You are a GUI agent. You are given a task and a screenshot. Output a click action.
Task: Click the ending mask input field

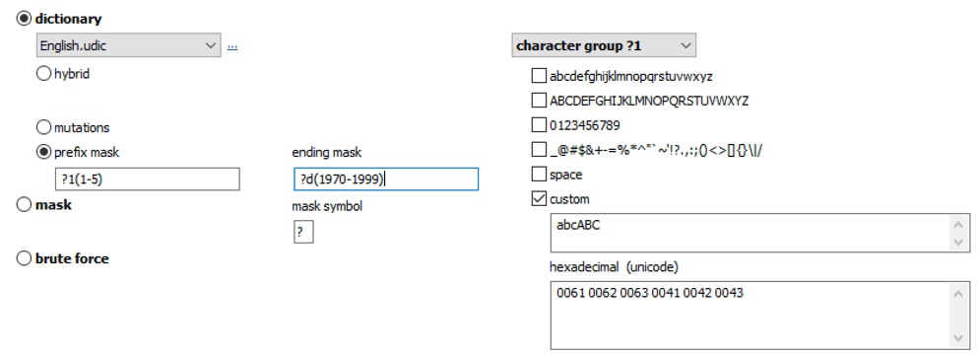click(386, 179)
